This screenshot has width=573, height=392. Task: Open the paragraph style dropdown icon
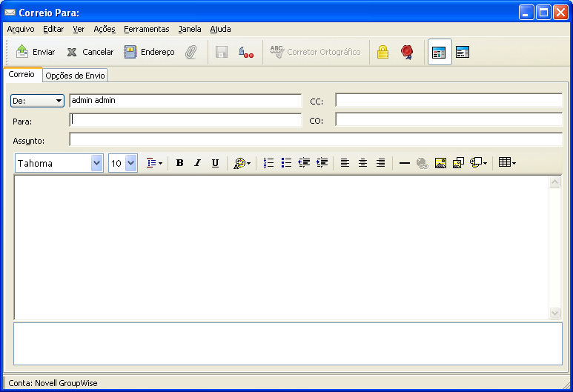155,163
